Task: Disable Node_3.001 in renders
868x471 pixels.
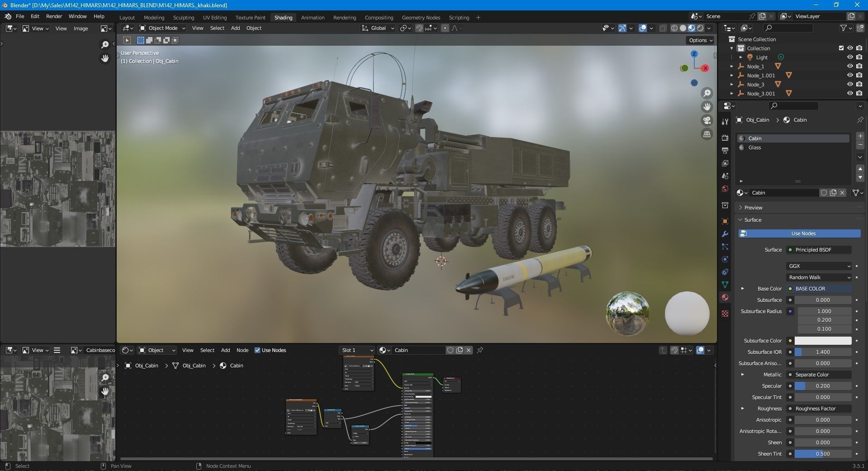Action: click(859, 93)
